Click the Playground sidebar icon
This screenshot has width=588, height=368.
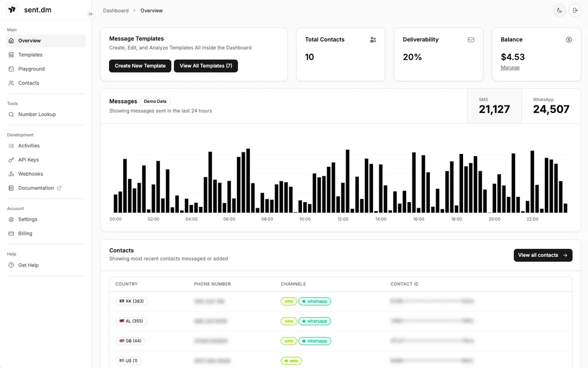(x=11, y=69)
